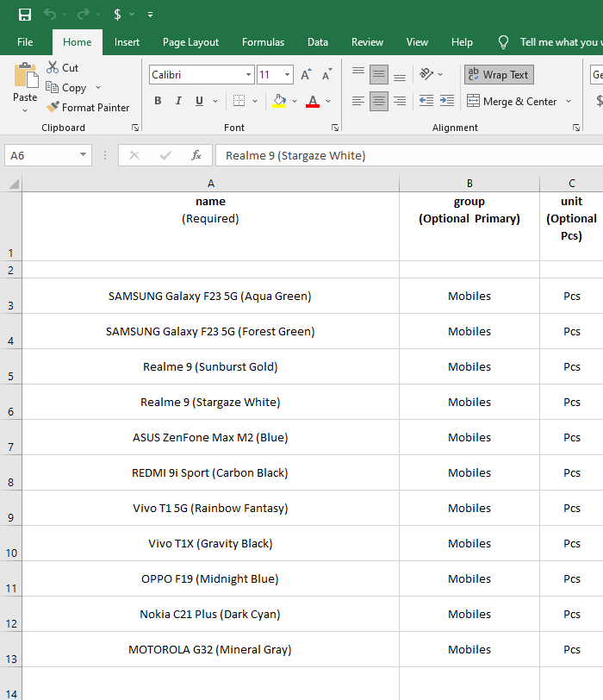Open the Copy options dropdown arrow

98,88
